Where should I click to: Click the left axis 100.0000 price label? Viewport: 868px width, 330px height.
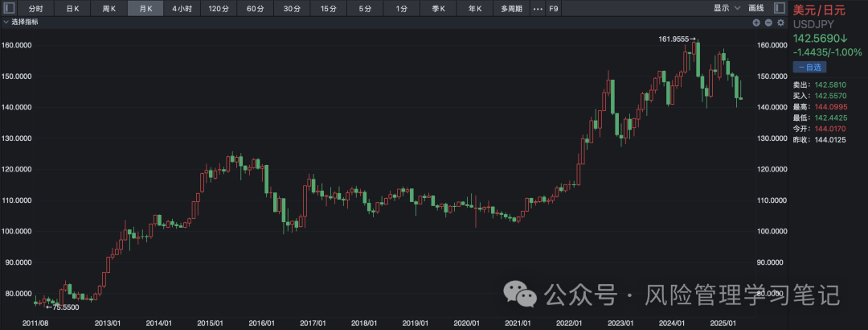[17, 231]
